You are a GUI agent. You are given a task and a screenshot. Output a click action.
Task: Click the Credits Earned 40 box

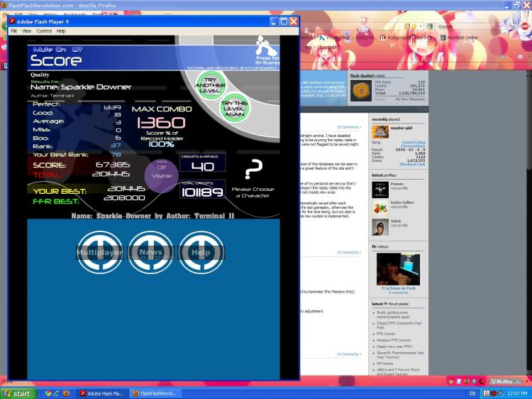click(203, 163)
